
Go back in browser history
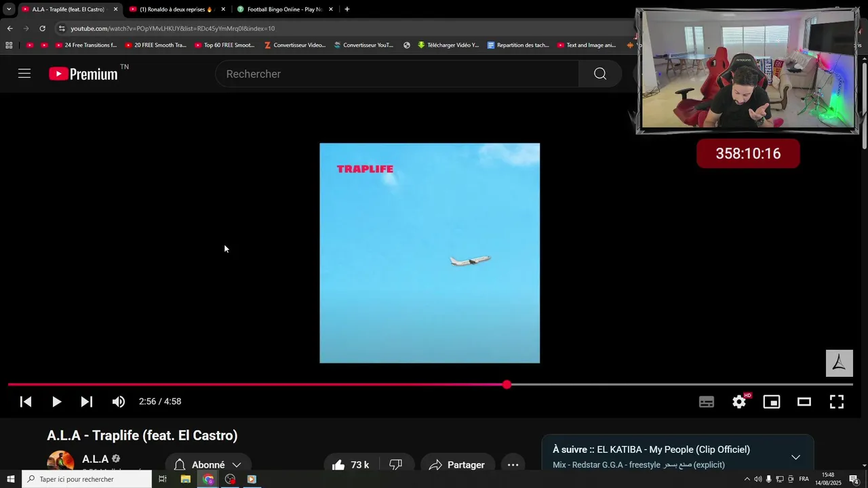(9, 28)
